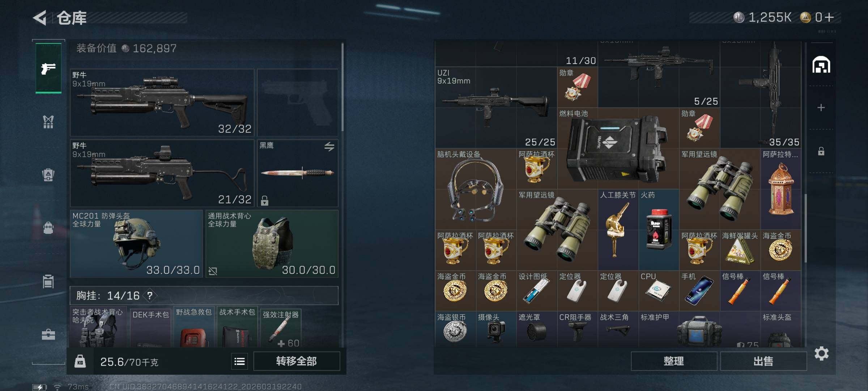Toggle the crossed icon on 通用战术背心 slot
868x391 pixels.
point(213,271)
